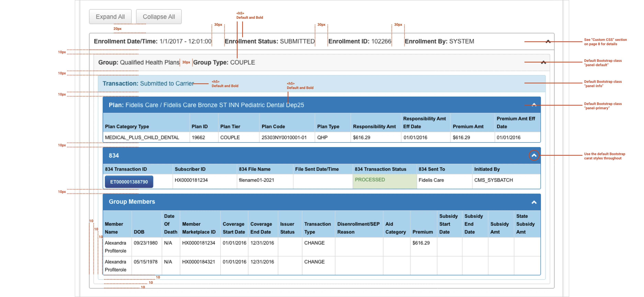Collapse the Group: Qualified Health Plans section

point(543,63)
